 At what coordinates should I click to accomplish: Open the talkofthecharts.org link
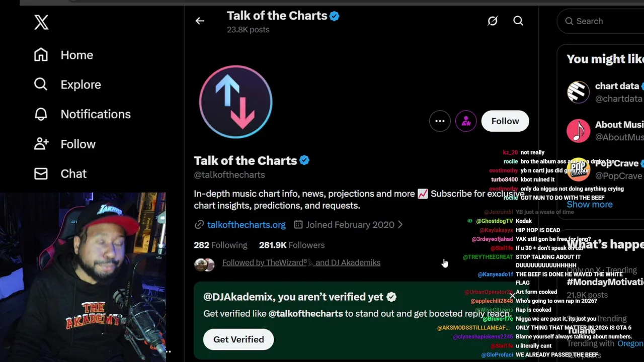click(246, 225)
